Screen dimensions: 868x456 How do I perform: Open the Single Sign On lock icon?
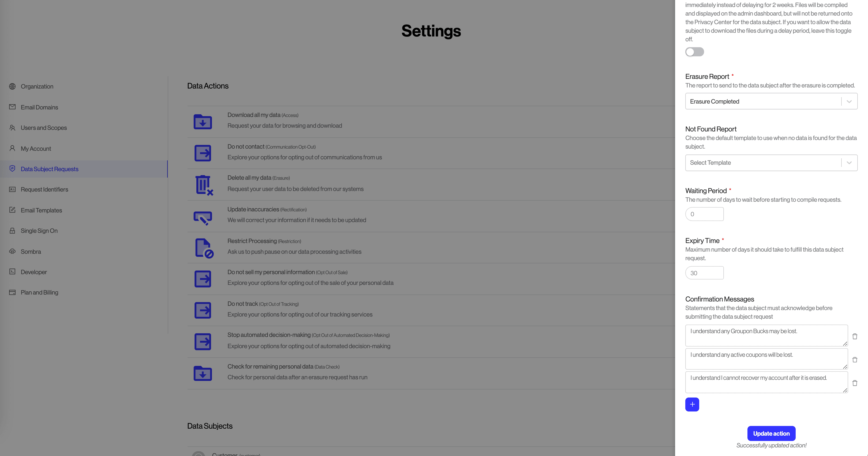coord(13,231)
